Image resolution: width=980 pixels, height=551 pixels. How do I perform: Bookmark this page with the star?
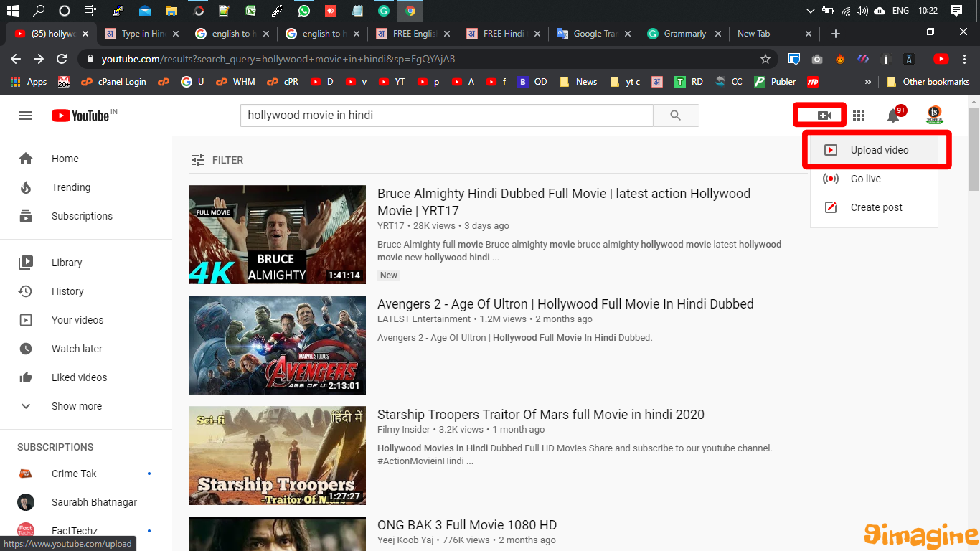[765, 59]
